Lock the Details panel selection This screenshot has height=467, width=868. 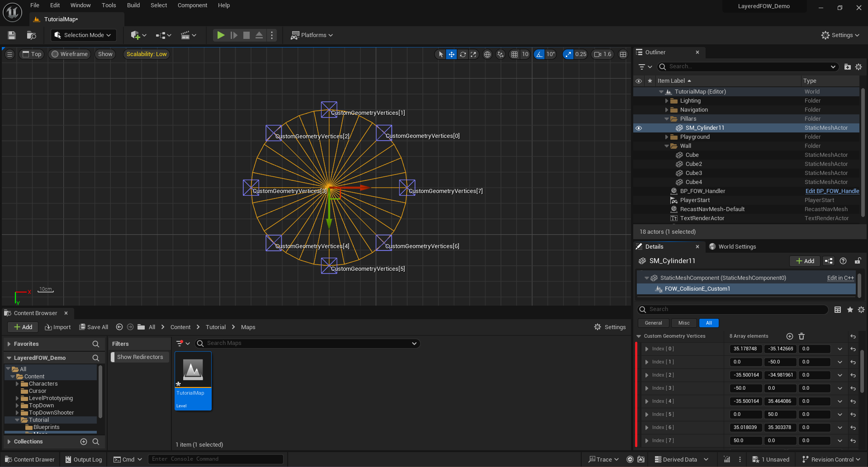tap(858, 261)
